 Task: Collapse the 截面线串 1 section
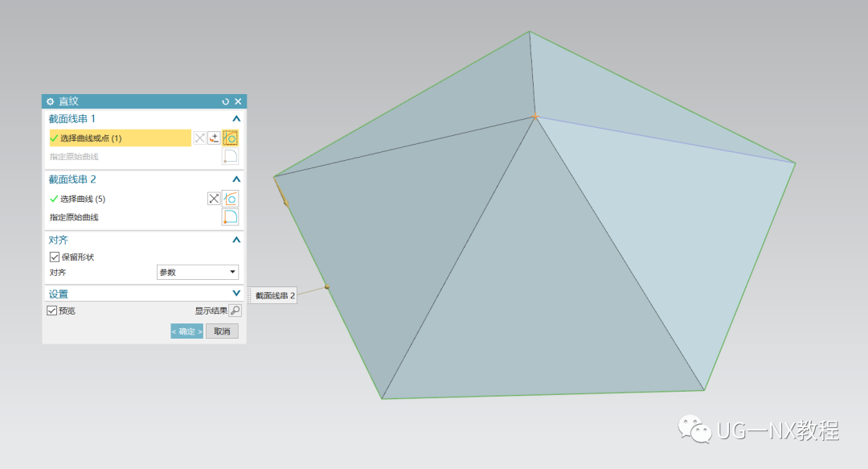tap(236, 118)
